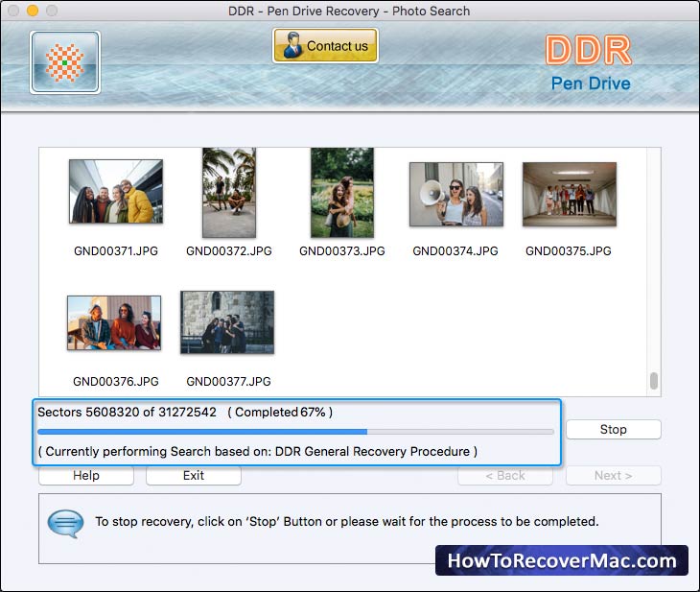Click the DDR orange starburst logo icon

[x=65, y=62]
